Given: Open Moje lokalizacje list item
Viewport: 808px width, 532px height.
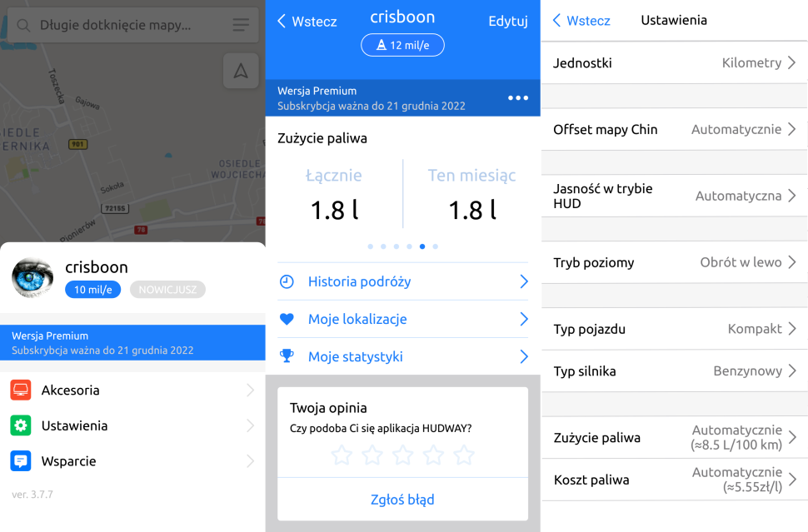Looking at the screenshot, I should coord(403,319).
